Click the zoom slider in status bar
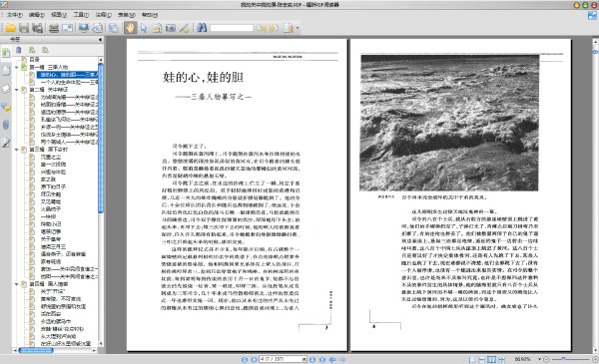The width and height of the screenshot is (599, 364). 570,359
